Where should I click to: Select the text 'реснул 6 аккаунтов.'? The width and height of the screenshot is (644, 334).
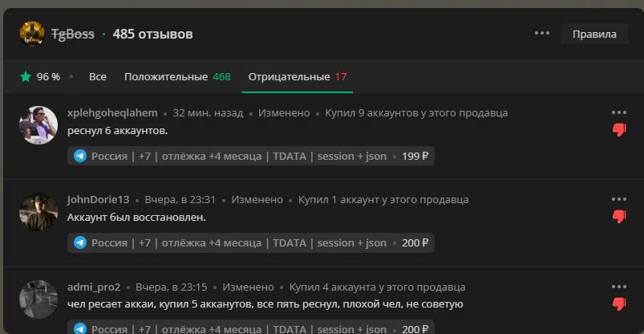click(117, 132)
